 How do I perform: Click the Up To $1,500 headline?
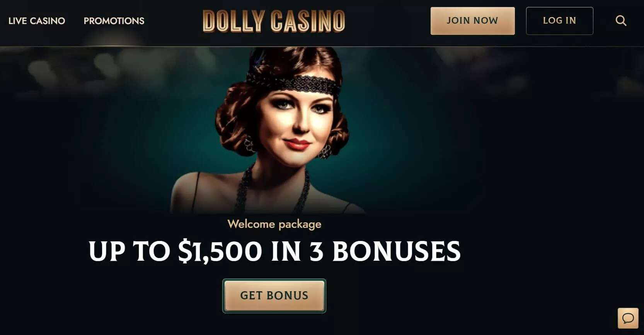pyautogui.click(x=274, y=251)
